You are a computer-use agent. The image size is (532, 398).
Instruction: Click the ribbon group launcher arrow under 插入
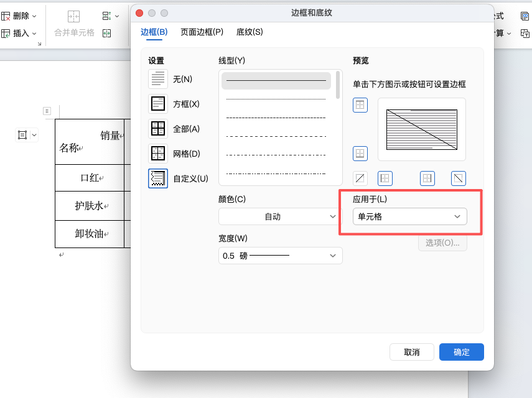(x=39, y=44)
